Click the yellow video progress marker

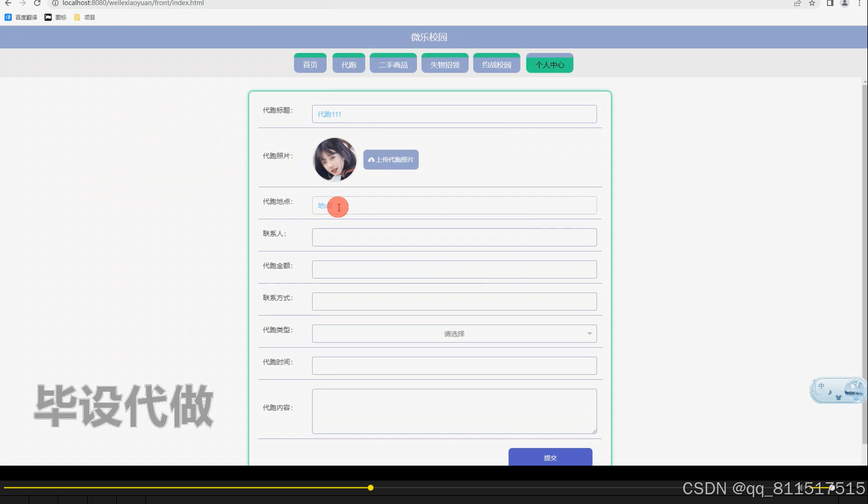370,487
